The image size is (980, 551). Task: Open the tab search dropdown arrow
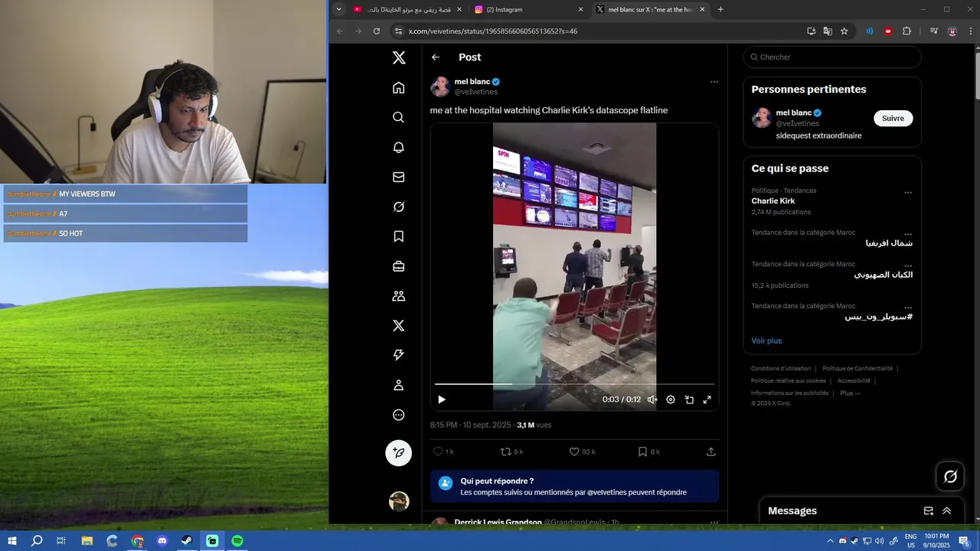click(338, 9)
